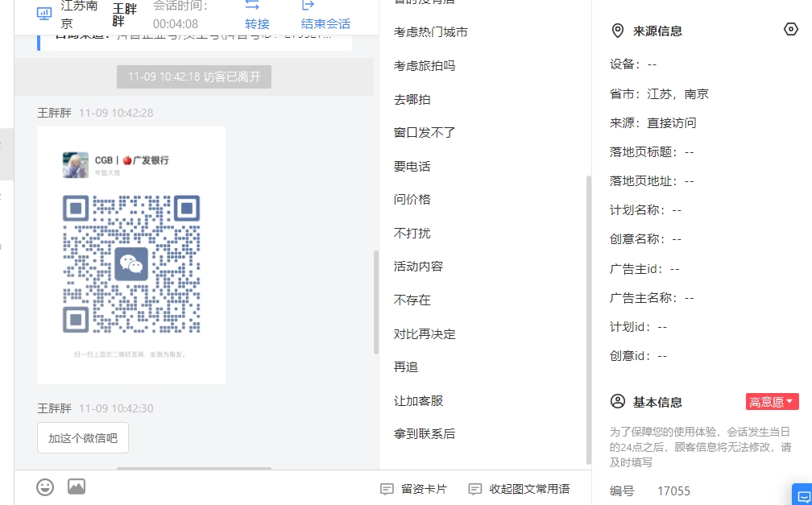Image resolution: width=812 pixels, height=505 pixels.
Task: Click the image upload icon
Action: tap(76, 486)
